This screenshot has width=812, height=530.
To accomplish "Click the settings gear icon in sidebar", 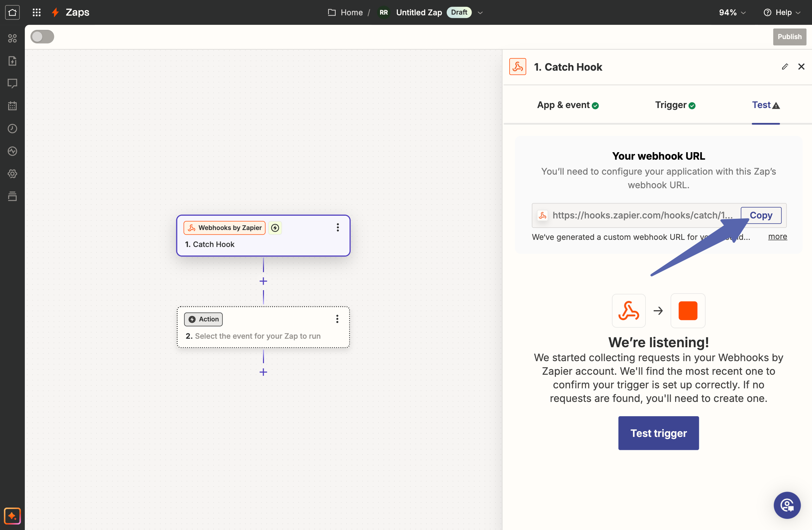I will [12, 174].
